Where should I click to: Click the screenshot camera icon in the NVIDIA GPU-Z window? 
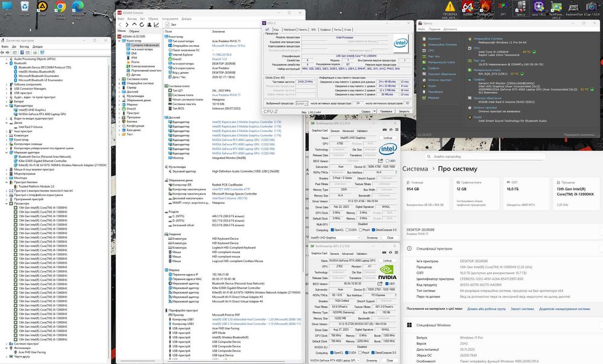384,253
